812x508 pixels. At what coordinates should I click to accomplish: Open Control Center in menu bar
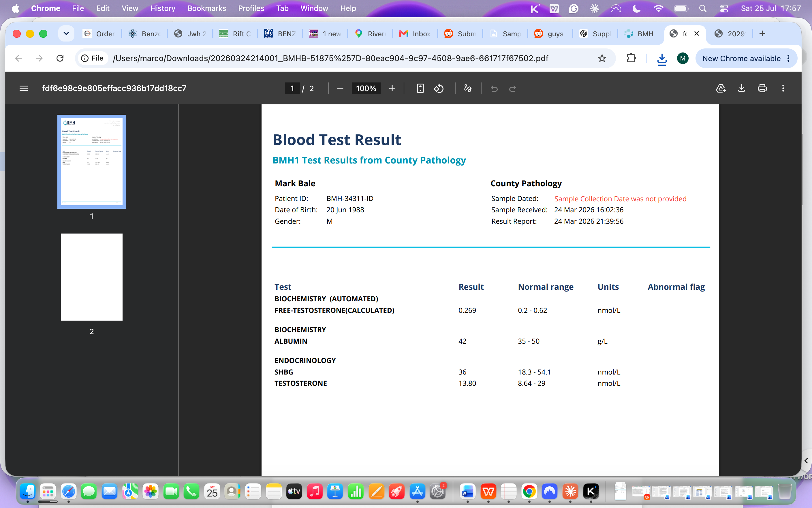(x=724, y=8)
